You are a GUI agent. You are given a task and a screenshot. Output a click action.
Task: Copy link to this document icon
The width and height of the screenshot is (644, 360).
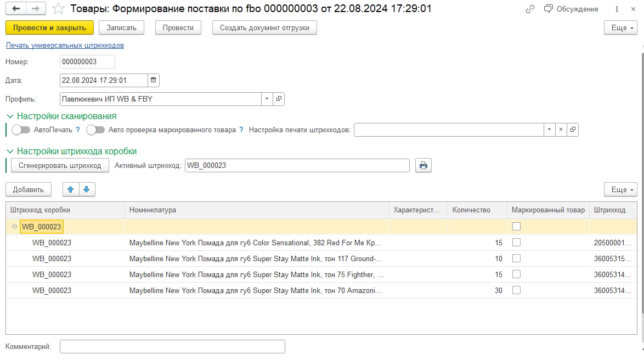tap(530, 9)
